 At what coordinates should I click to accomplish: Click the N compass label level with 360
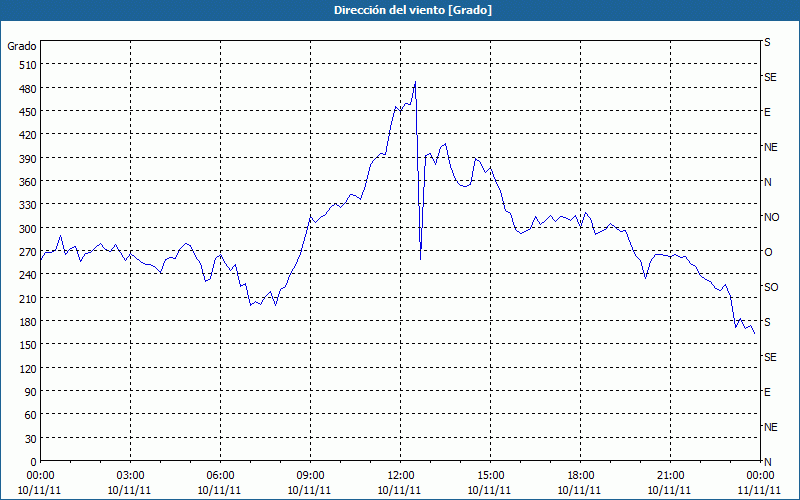click(x=767, y=182)
